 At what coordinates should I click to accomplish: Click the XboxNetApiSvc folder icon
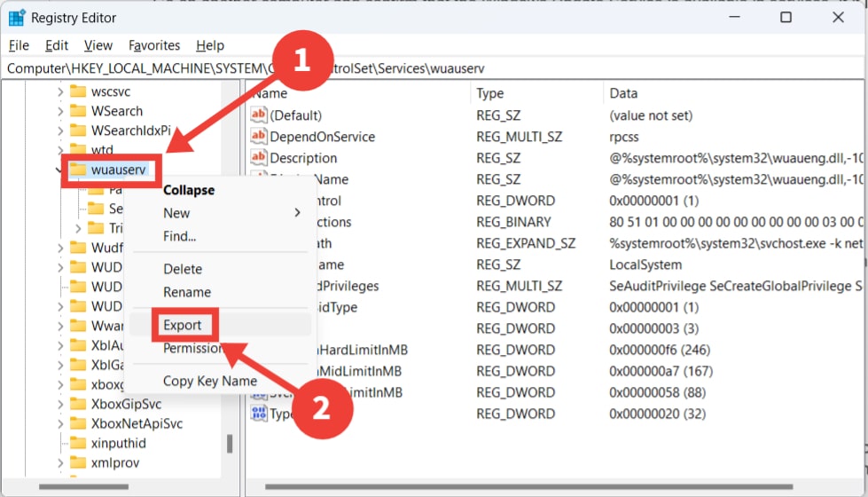(x=78, y=423)
